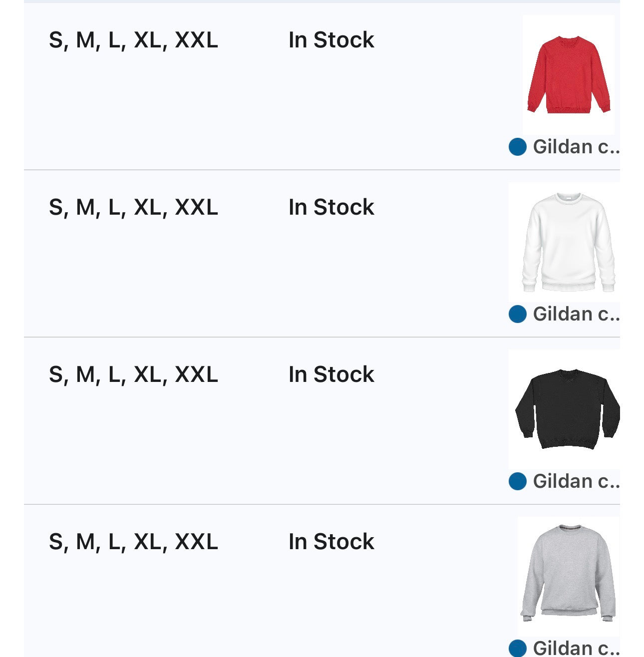Click the Gildan label under the red sweatshirt
Image resolution: width=644 pixels, height=657 pixels.
[x=576, y=147]
